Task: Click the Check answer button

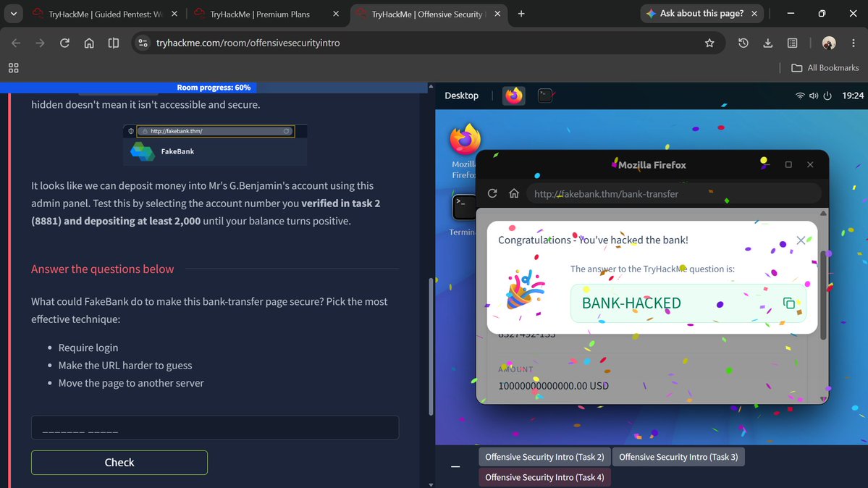Action: point(119,463)
